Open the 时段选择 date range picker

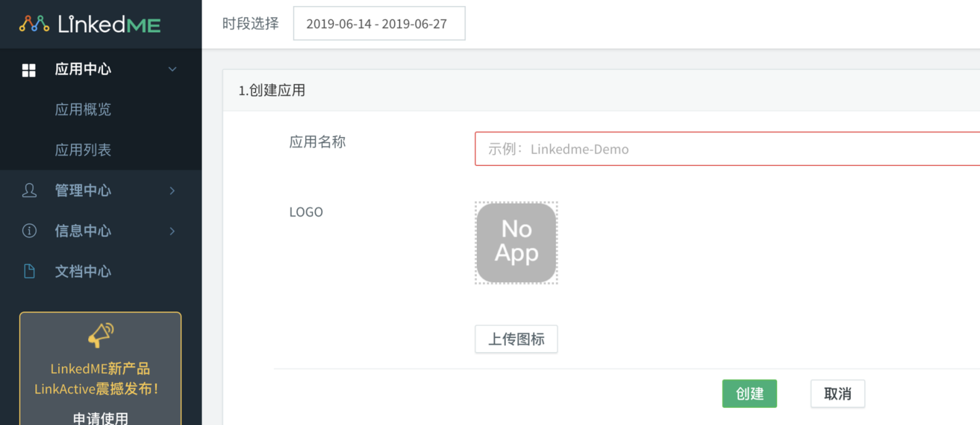pos(379,23)
